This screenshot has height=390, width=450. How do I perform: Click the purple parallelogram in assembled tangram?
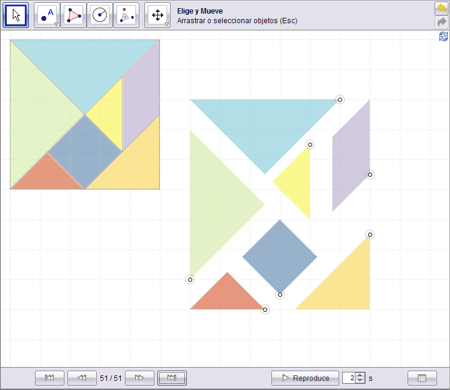pyautogui.click(x=141, y=97)
